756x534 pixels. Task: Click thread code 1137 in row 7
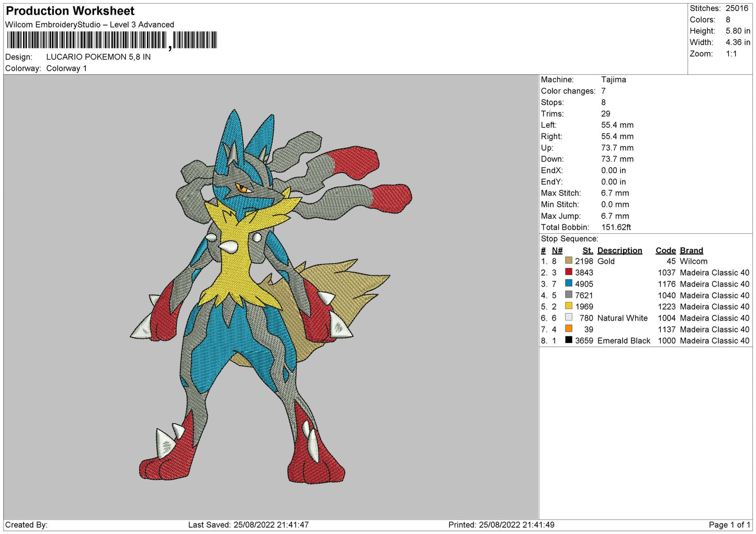[x=667, y=330]
